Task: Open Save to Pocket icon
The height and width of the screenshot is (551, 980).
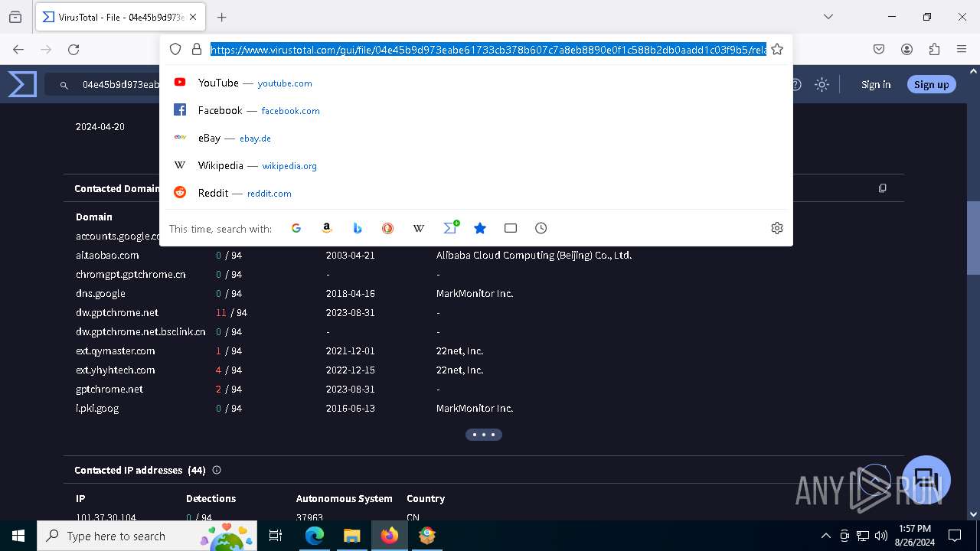Action: point(879,49)
